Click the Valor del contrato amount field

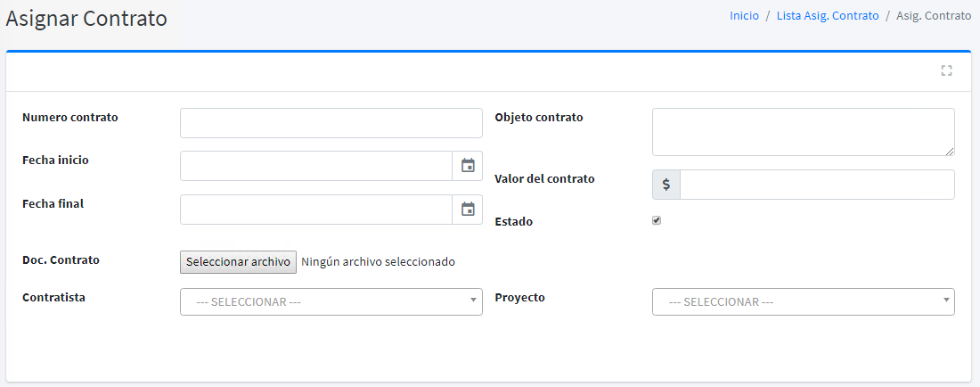[x=816, y=185]
